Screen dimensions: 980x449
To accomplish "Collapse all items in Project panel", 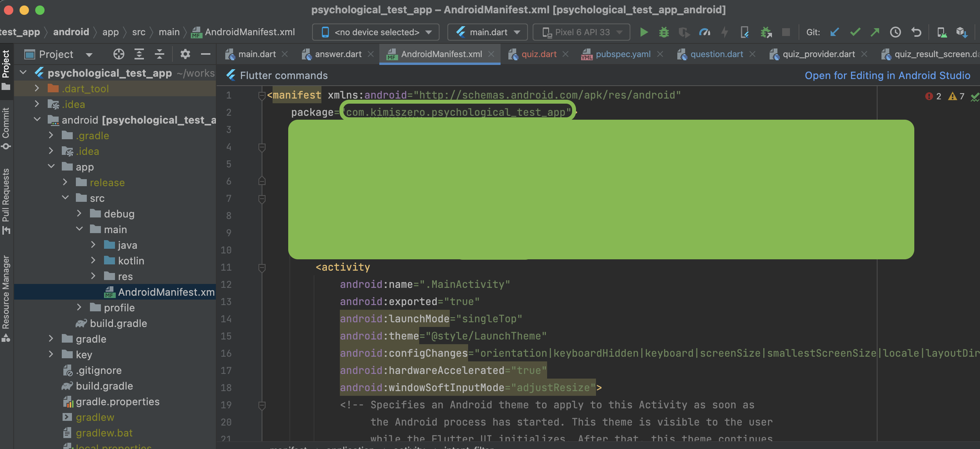I will click(160, 54).
